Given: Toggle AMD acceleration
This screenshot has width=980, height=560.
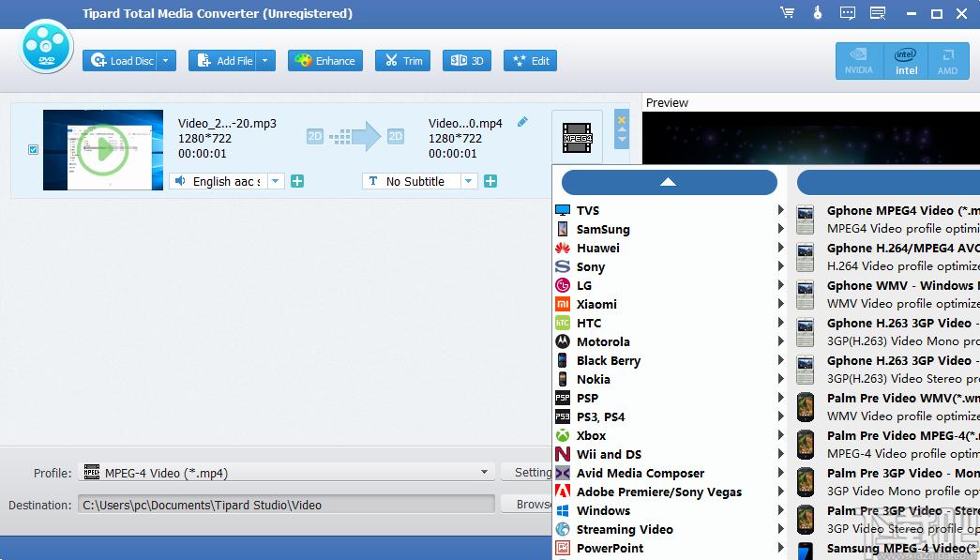Looking at the screenshot, I should (947, 61).
